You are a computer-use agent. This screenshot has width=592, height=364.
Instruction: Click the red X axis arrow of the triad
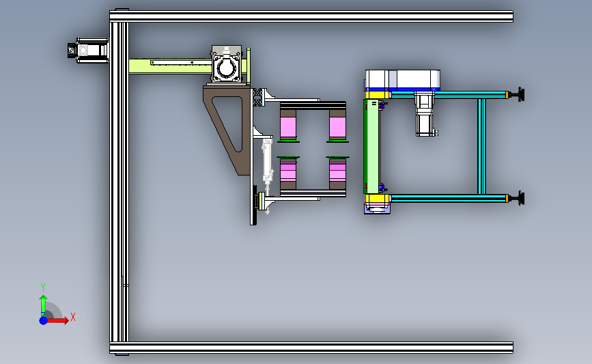point(57,320)
